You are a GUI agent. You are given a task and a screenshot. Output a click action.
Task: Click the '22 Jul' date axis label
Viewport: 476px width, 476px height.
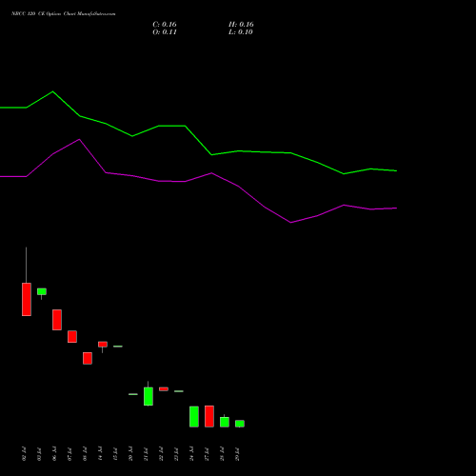coord(161,454)
